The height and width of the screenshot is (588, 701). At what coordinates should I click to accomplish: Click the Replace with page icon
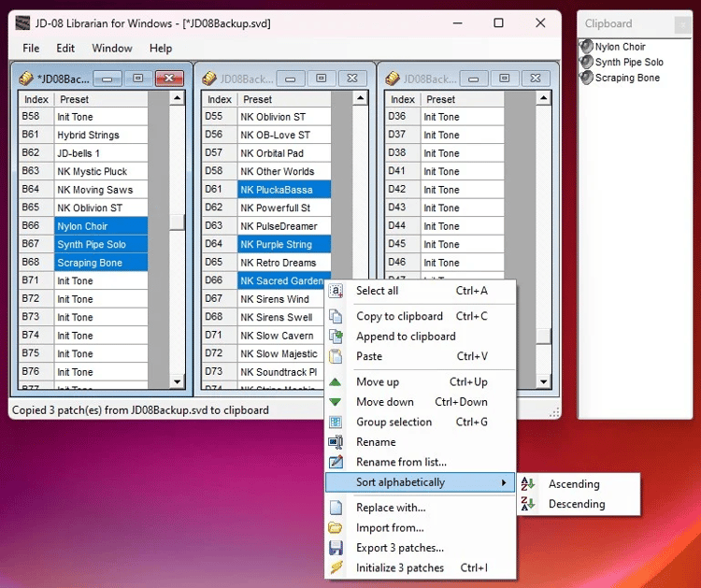tap(336, 508)
